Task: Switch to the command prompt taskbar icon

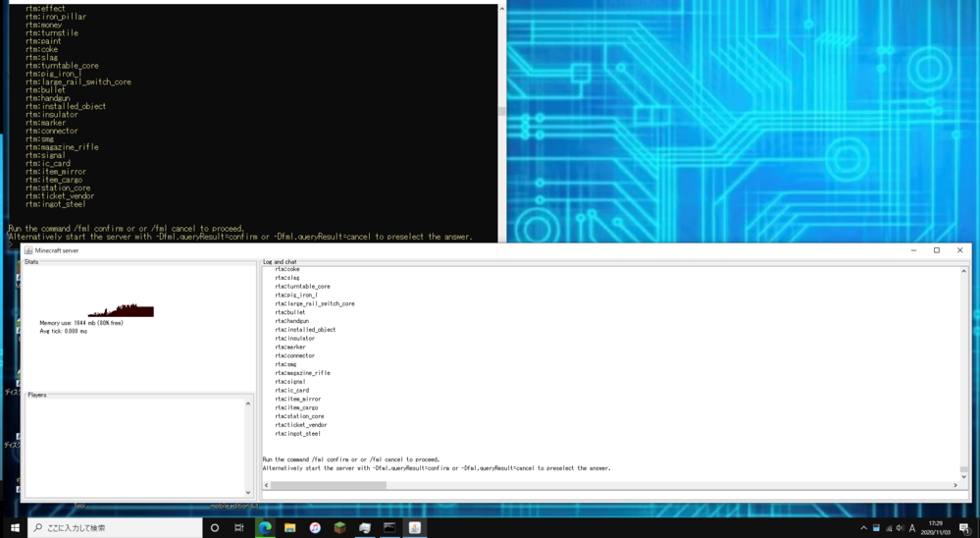Action: coord(389,527)
